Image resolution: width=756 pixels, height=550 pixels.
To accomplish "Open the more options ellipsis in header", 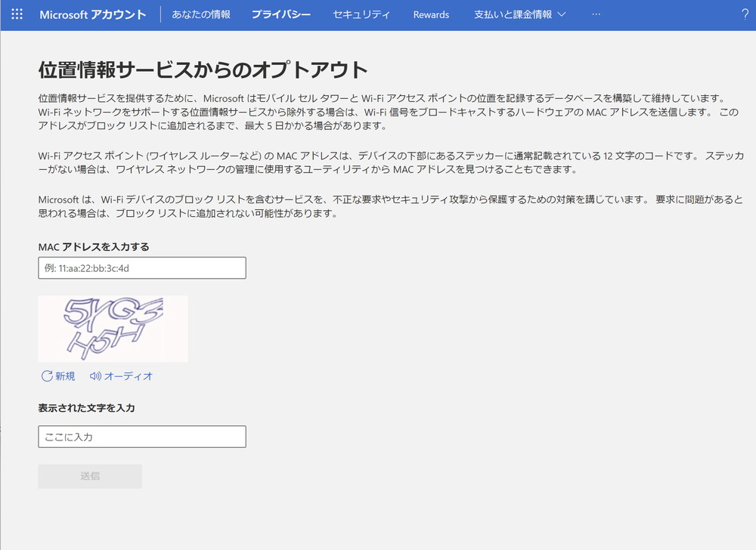I will point(596,14).
